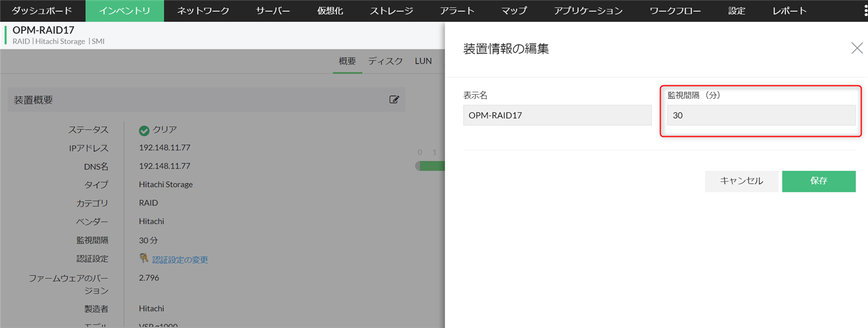Open the サーバー menu
This screenshot has height=328, width=868.
click(273, 11)
